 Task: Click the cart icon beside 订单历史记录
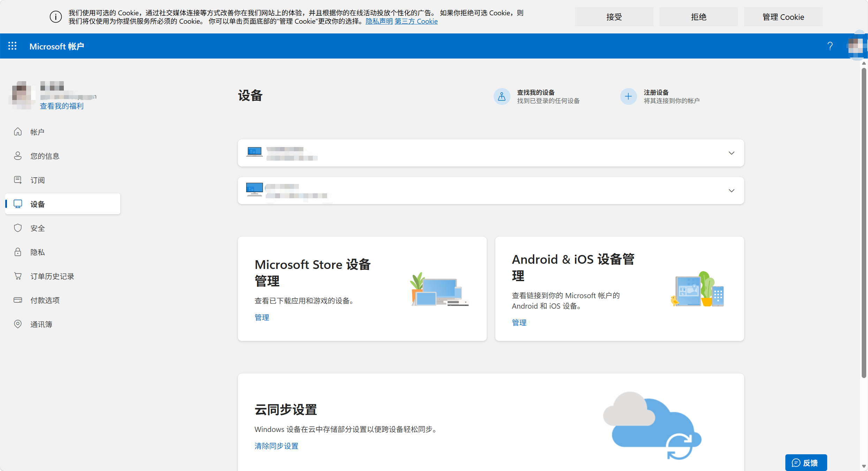coord(18,276)
